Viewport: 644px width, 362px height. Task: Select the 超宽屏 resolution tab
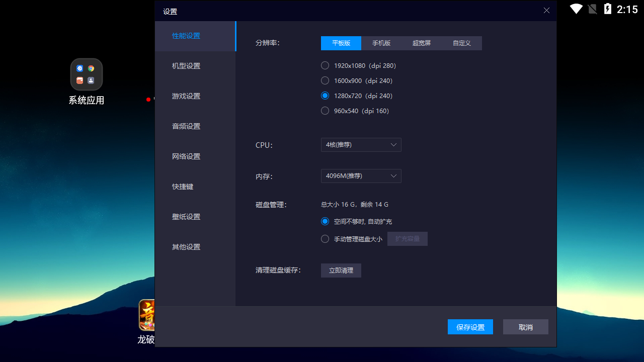pos(422,43)
